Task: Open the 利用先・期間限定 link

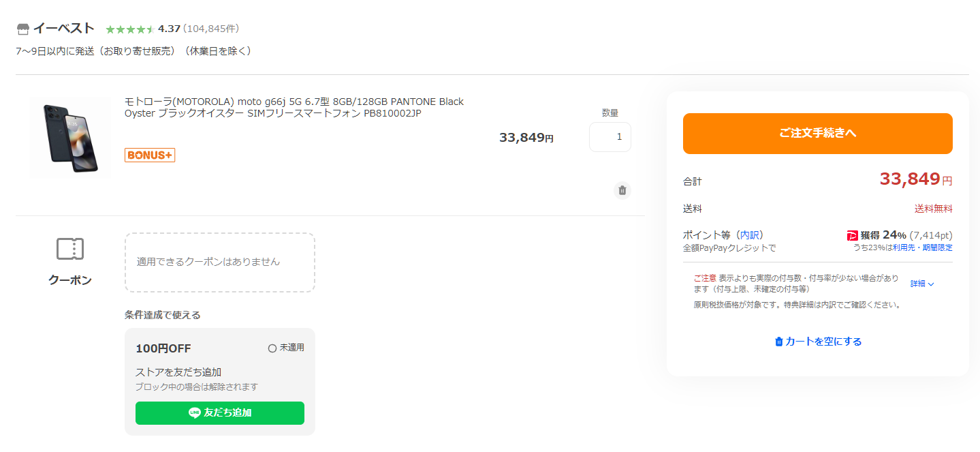Action: (x=923, y=247)
